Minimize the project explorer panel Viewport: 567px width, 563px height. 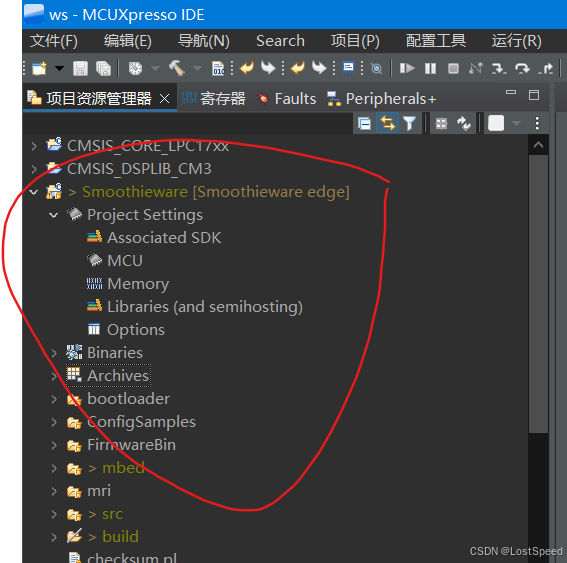(x=511, y=93)
